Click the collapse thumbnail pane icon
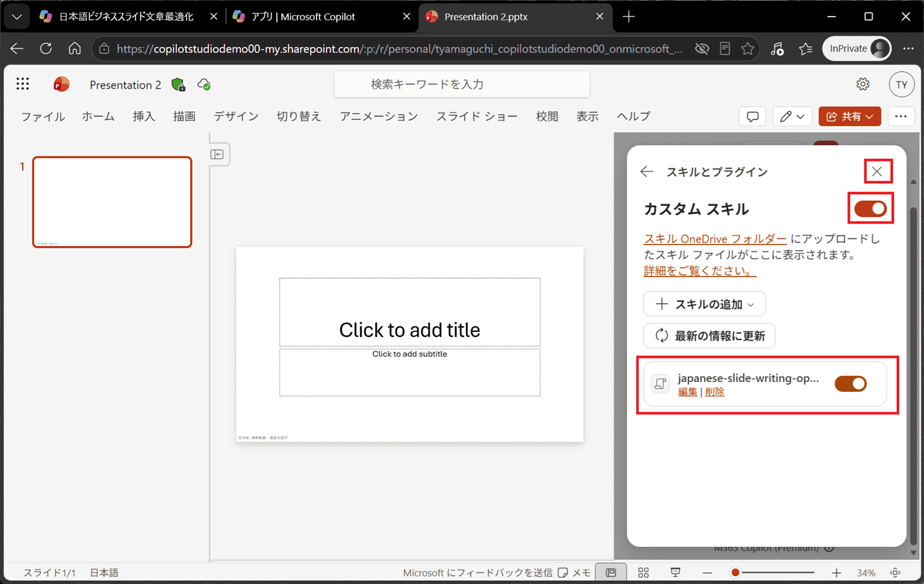This screenshot has width=924, height=584. pyautogui.click(x=217, y=154)
